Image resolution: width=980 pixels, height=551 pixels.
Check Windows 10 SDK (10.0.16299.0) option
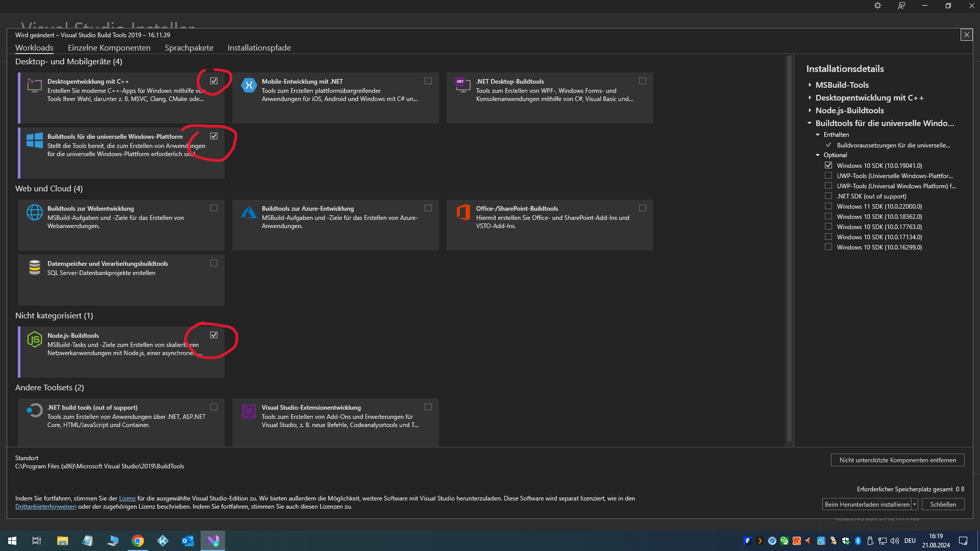coord(828,247)
